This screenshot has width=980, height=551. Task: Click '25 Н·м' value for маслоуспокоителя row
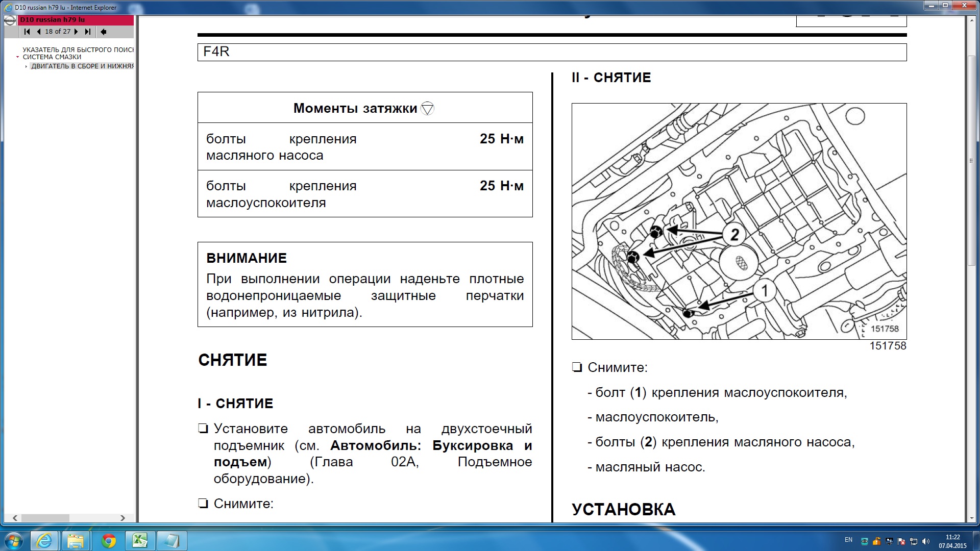click(x=502, y=186)
